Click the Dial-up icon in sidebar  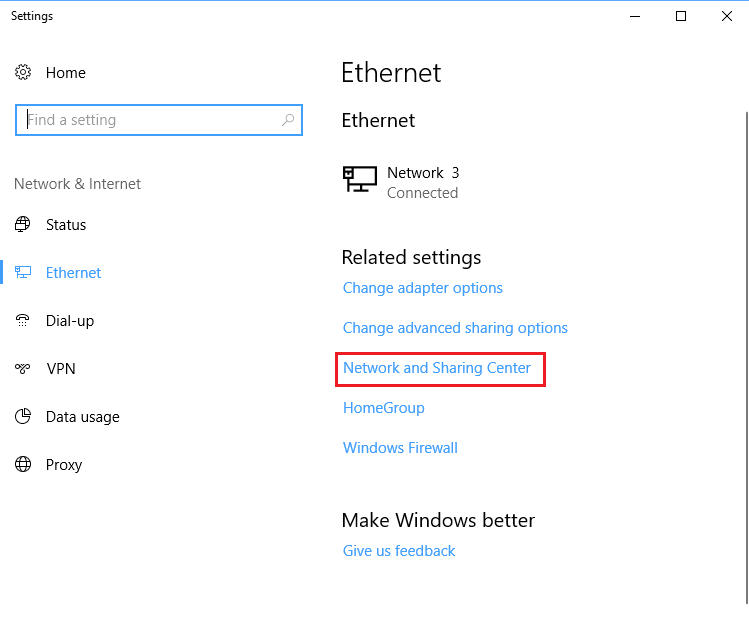(x=23, y=321)
